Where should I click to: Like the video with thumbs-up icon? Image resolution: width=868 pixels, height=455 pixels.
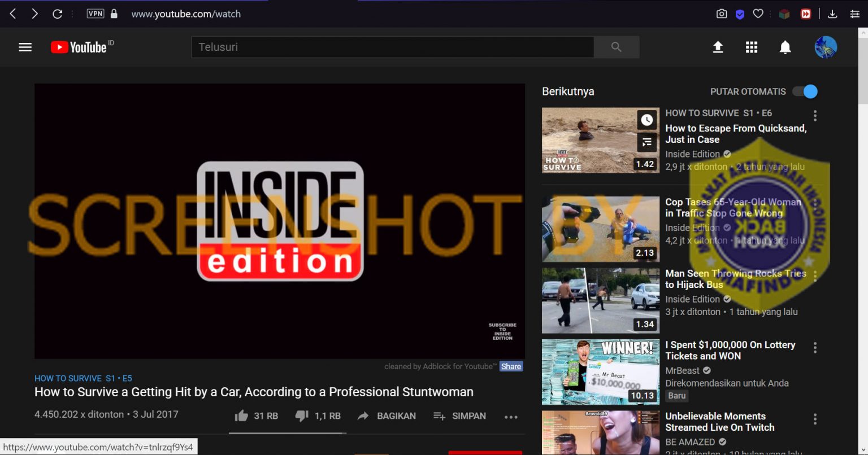241,416
